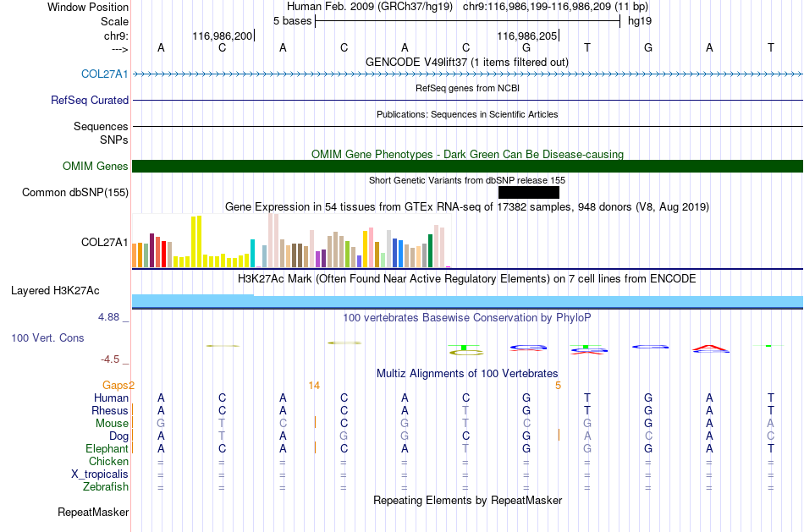Click the red A PhyloP conservation logo
Screen dimensions: 804x532
click(x=710, y=349)
